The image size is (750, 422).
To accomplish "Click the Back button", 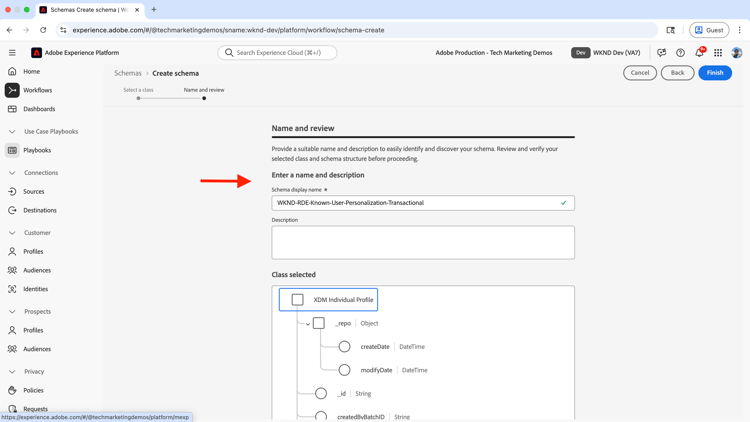I will pyautogui.click(x=677, y=73).
